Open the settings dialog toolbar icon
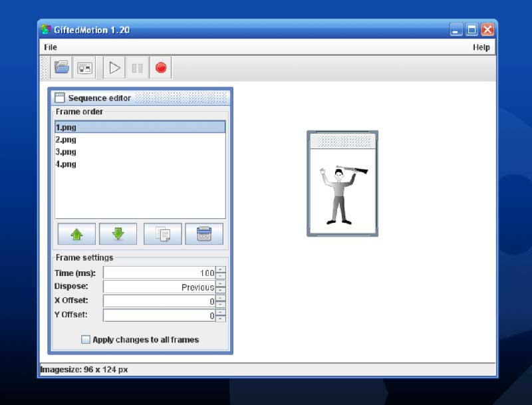 click(84, 67)
